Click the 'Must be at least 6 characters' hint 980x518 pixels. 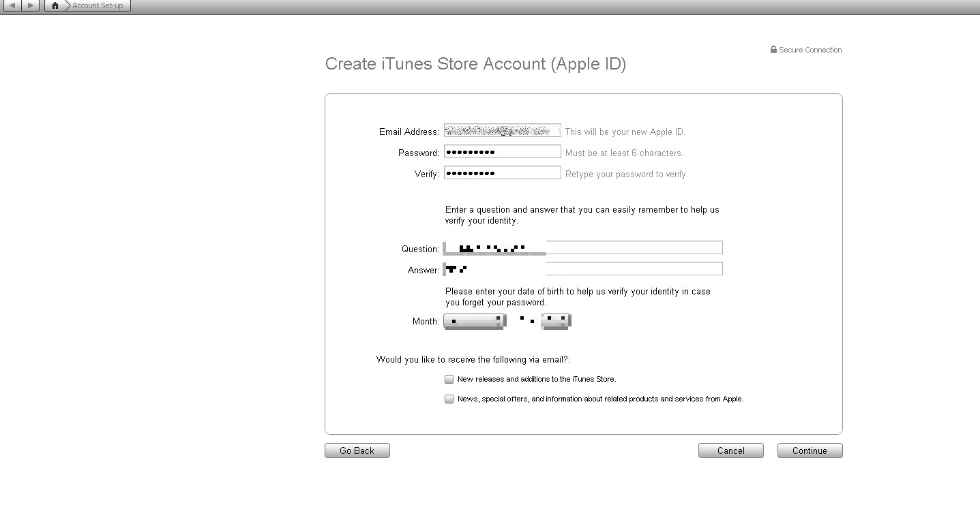point(624,153)
